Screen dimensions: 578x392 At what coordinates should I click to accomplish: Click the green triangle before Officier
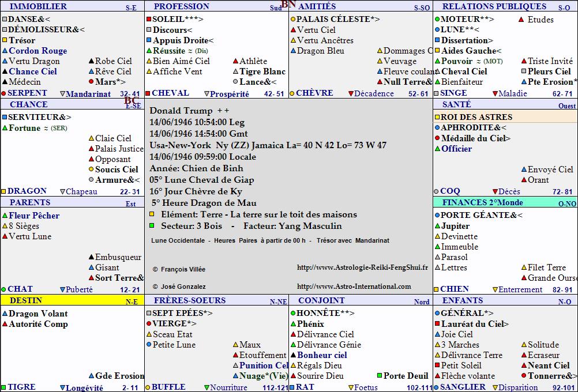coord(437,149)
